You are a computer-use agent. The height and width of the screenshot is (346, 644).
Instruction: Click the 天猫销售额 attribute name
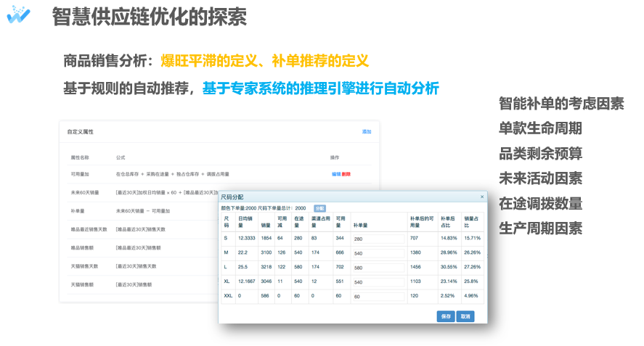[82, 285]
